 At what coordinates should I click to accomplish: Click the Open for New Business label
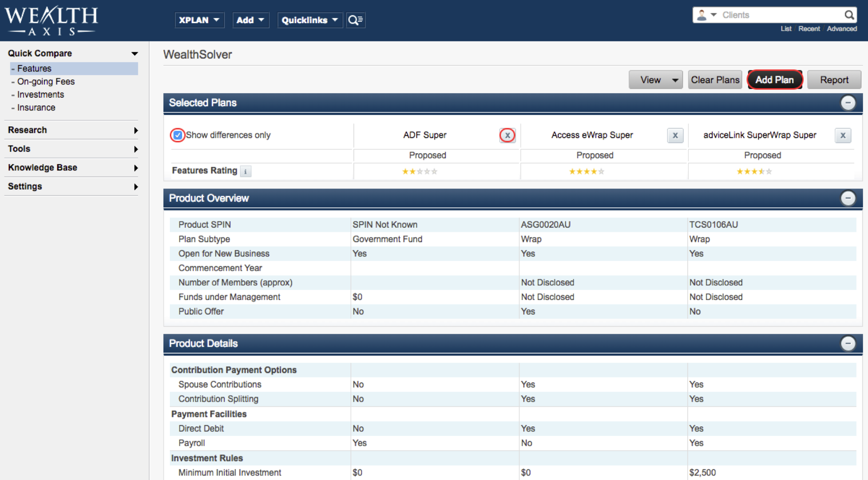coord(224,254)
